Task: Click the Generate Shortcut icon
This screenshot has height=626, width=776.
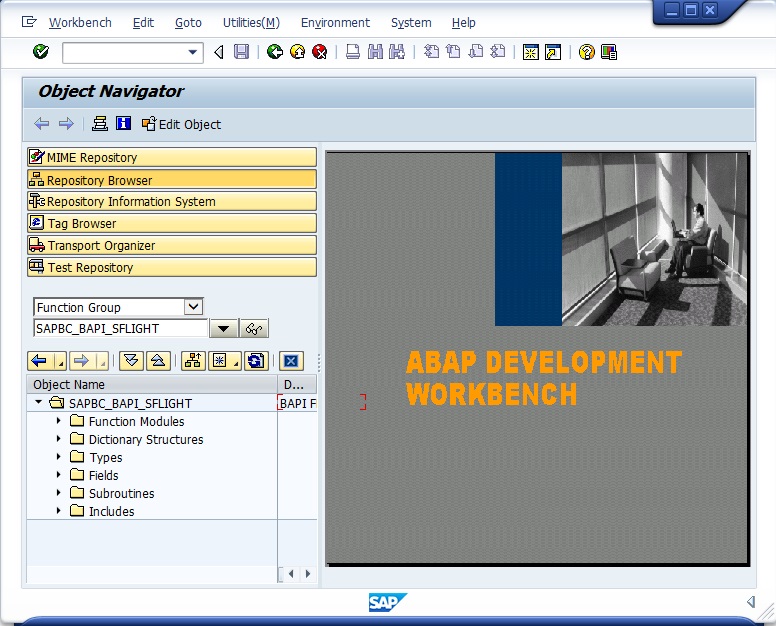Action: click(x=553, y=52)
